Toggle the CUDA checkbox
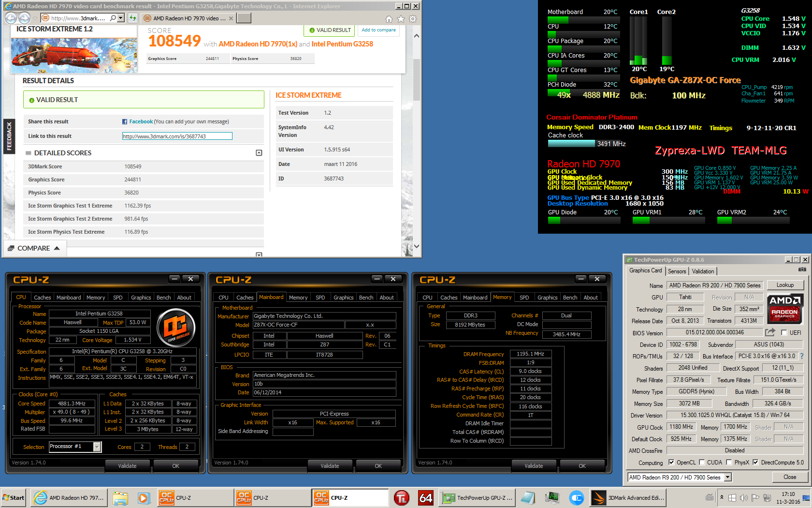The image size is (812, 508). point(702,462)
